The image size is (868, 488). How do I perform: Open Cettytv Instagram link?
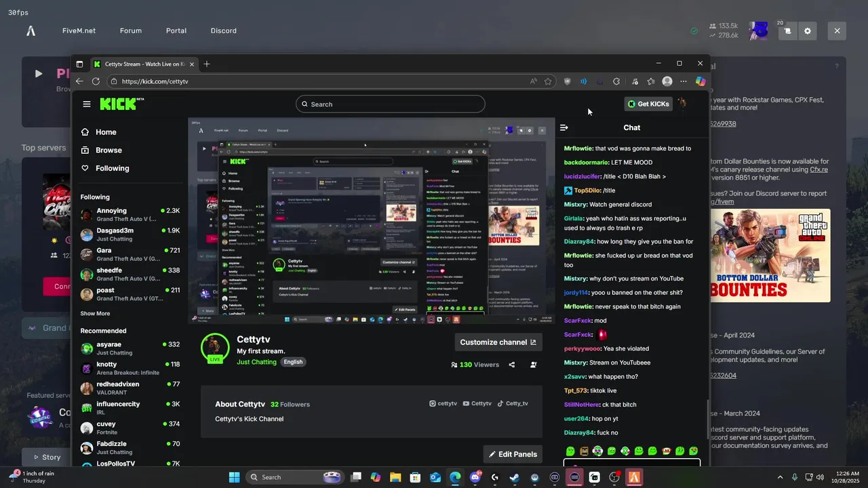(443, 403)
